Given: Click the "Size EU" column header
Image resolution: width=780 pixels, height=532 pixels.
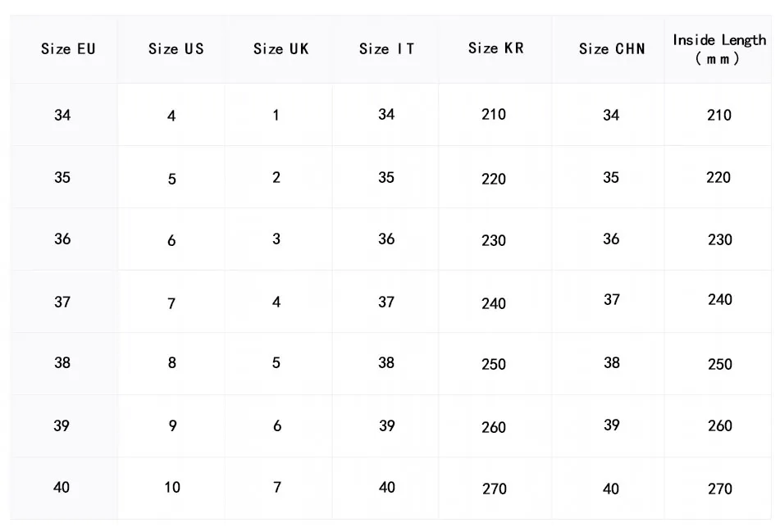Looking at the screenshot, I should click(68, 49).
